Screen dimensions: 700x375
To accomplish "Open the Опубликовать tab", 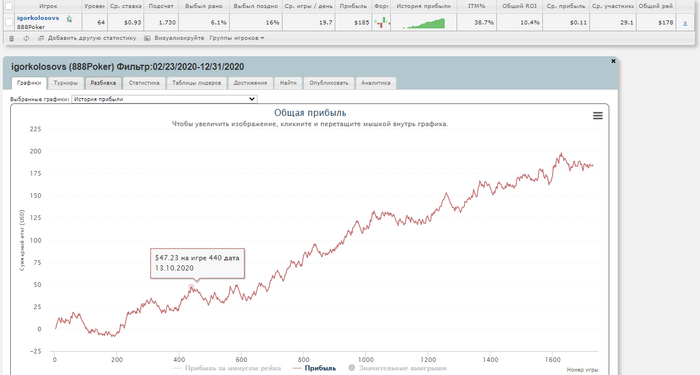I will 329,83.
